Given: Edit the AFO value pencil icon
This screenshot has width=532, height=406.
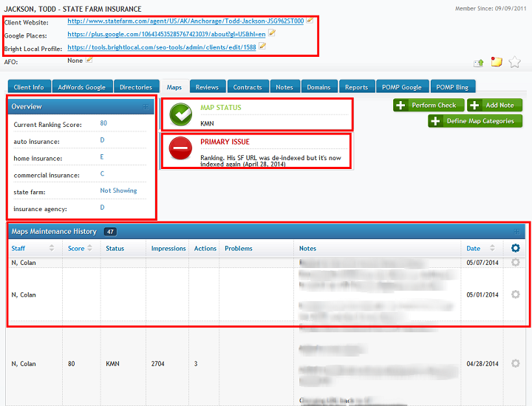Looking at the screenshot, I should tap(89, 60).
